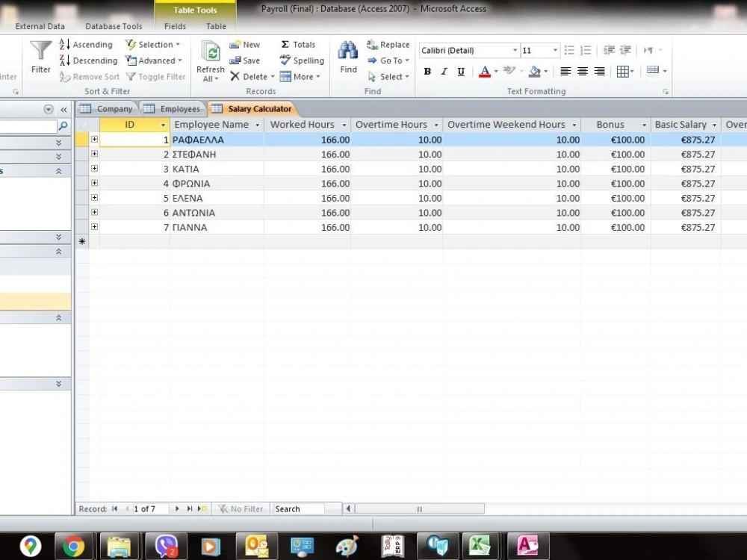Image resolution: width=747 pixels, height=560 pixels.
Task: Open Google Chrome from the taskbar
Action: (x=73, y=545)
